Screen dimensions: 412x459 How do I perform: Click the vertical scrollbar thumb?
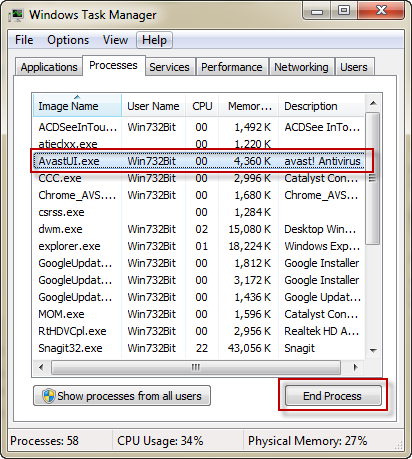point(373,179)
